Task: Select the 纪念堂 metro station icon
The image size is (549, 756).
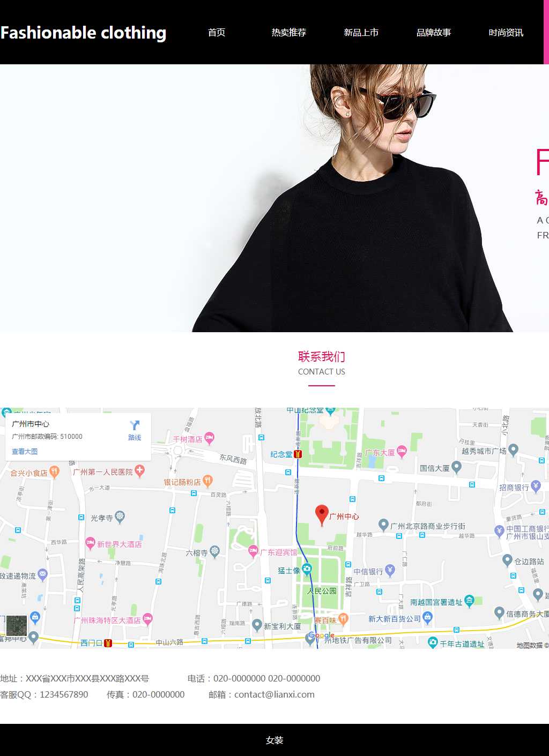Action: (x=298, y=454)
